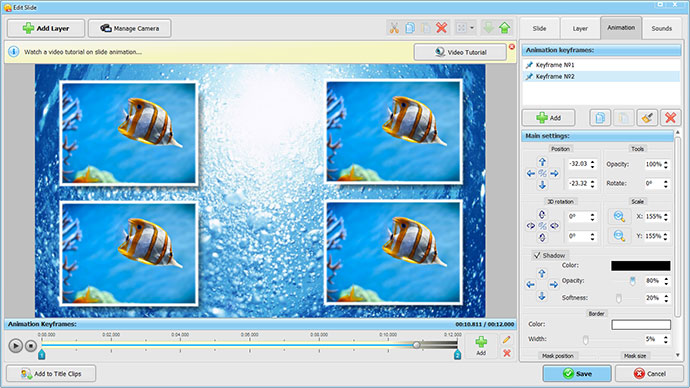Close the video tutorial hint bar

512,47
